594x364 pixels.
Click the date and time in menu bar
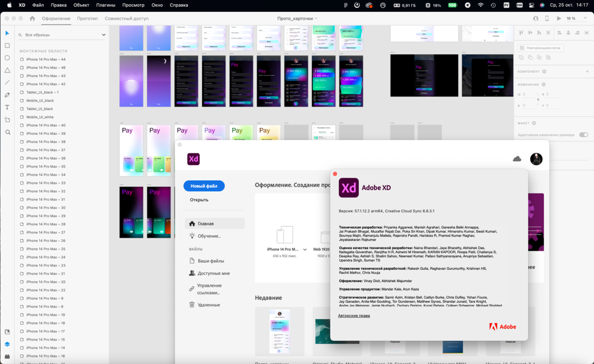pos(569,5)
